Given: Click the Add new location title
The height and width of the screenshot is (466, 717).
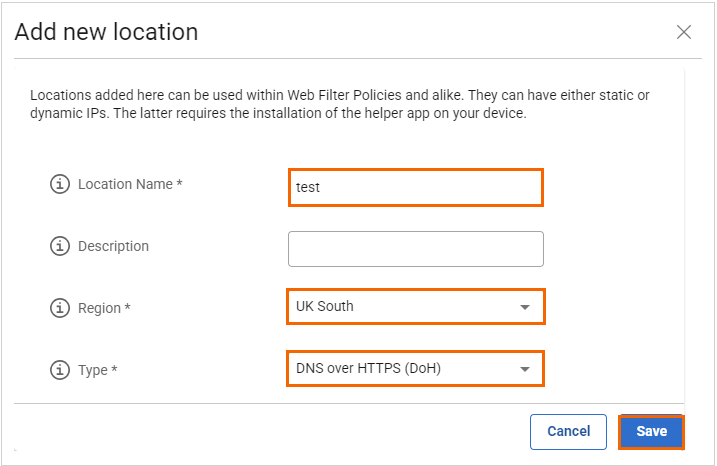Looking at the screenshot, I should pos(106,32).
